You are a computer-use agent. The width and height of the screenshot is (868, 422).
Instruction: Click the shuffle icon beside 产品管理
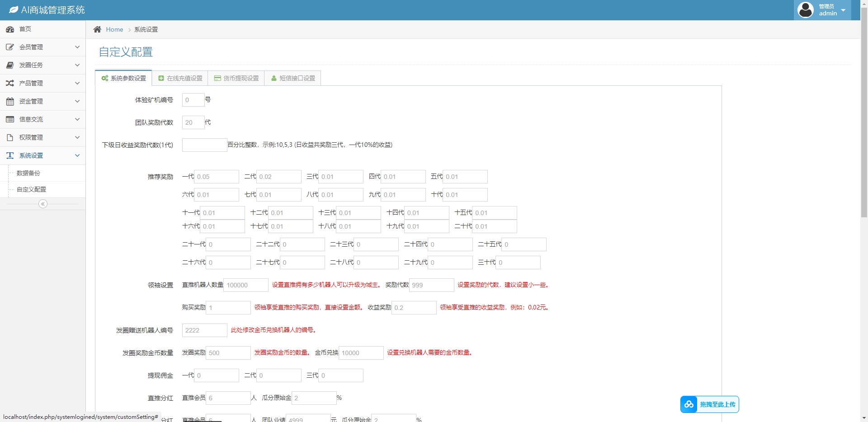[x=10, y=83]
